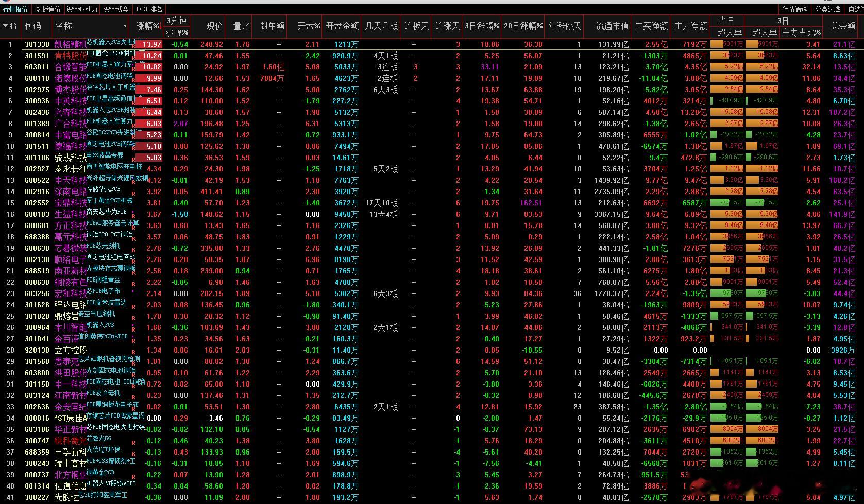Sort by the 代码 column header
The width and height of the screenshot is (864, 504).
[33, 26]
